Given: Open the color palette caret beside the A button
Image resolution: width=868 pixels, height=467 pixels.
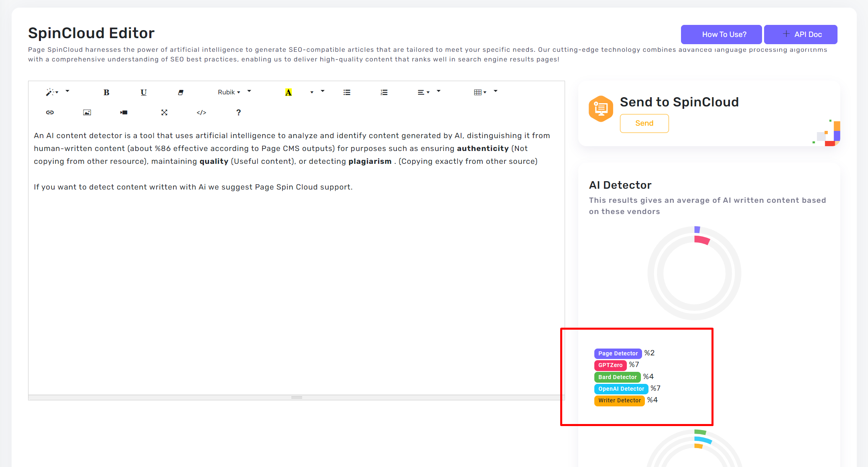Looking at the screenshot, I should [312, 92].
